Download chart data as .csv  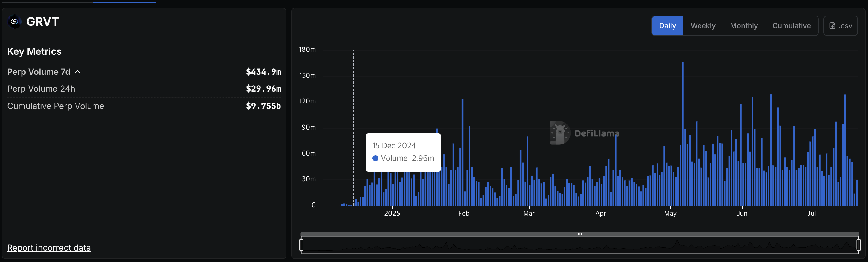coord(840,26)
